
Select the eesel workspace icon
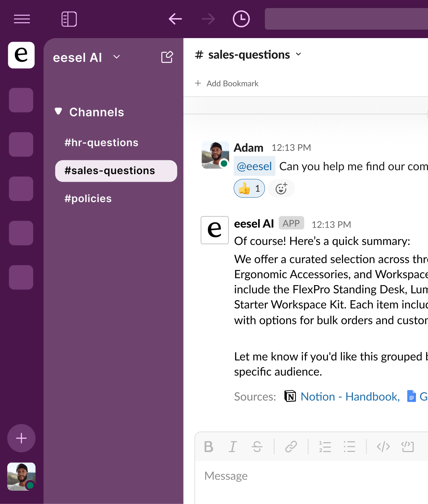21,55
